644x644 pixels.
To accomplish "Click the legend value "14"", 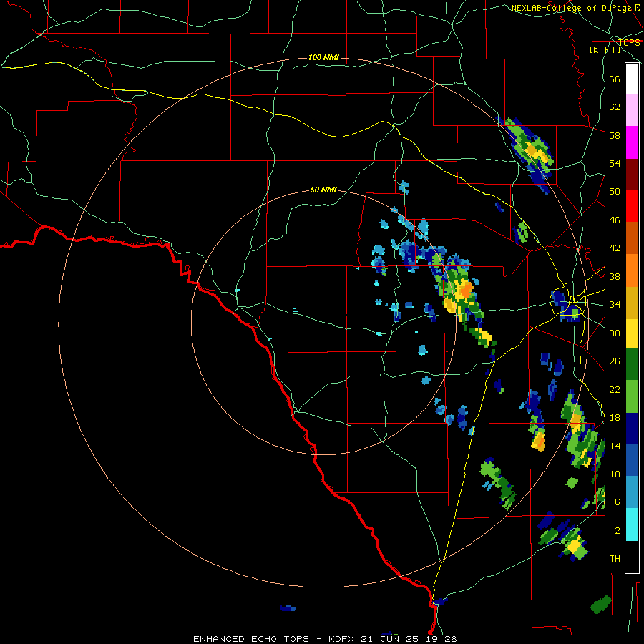I will 615,446.
